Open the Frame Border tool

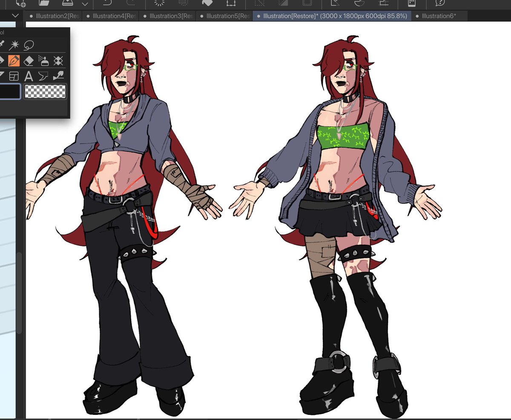coord(14,76)
